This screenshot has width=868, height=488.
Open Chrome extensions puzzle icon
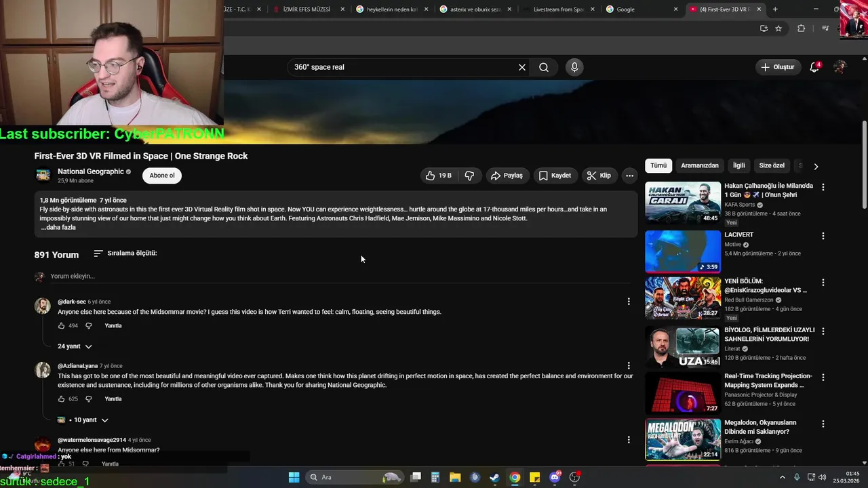click(802, 28)
